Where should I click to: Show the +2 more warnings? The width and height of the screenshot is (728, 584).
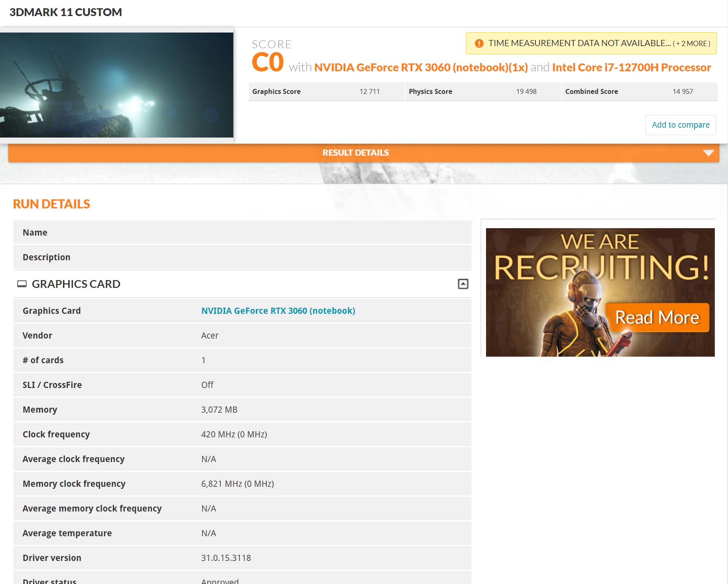pyautogui.click(x=691, y=44)
